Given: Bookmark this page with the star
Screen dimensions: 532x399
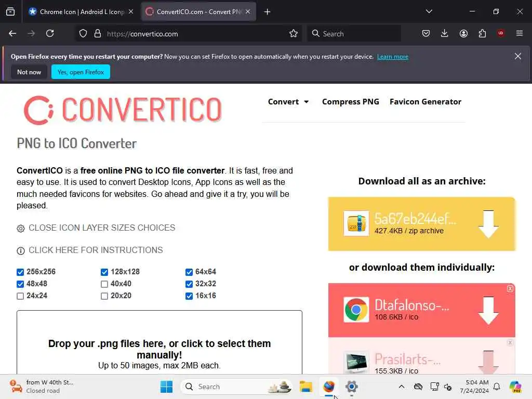Looking at the screenshot, I should coord(294,34).
